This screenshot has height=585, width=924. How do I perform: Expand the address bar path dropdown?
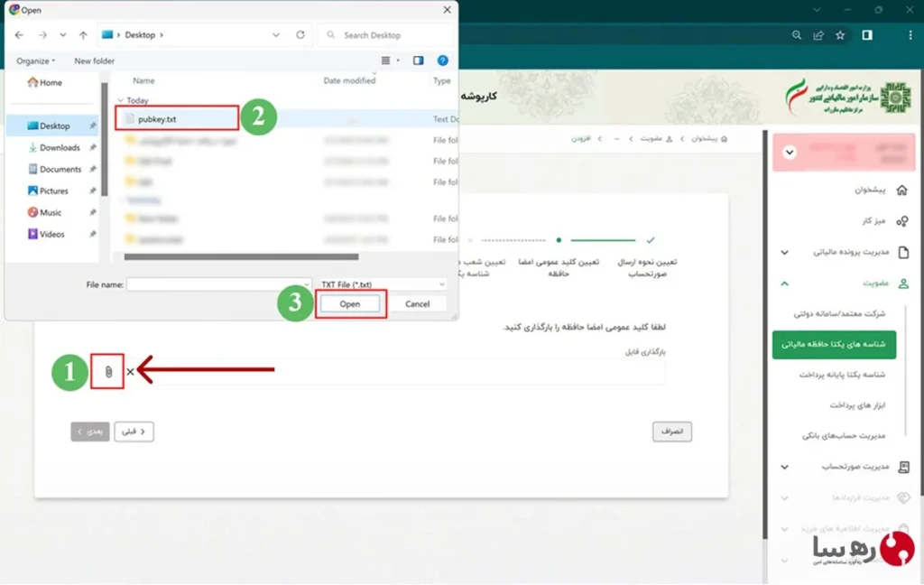(x=276, y=35)
